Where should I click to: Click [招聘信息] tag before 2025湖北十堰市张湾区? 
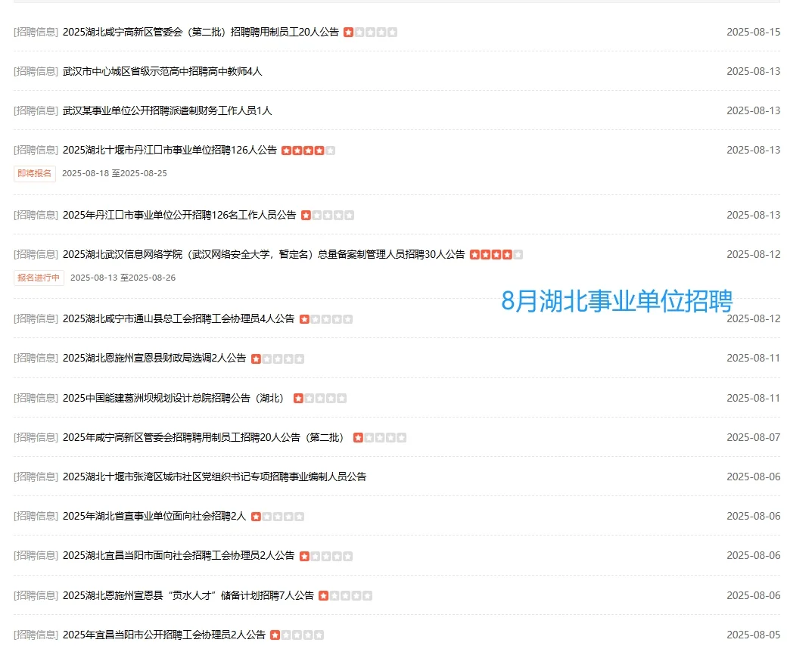point(36,477)
